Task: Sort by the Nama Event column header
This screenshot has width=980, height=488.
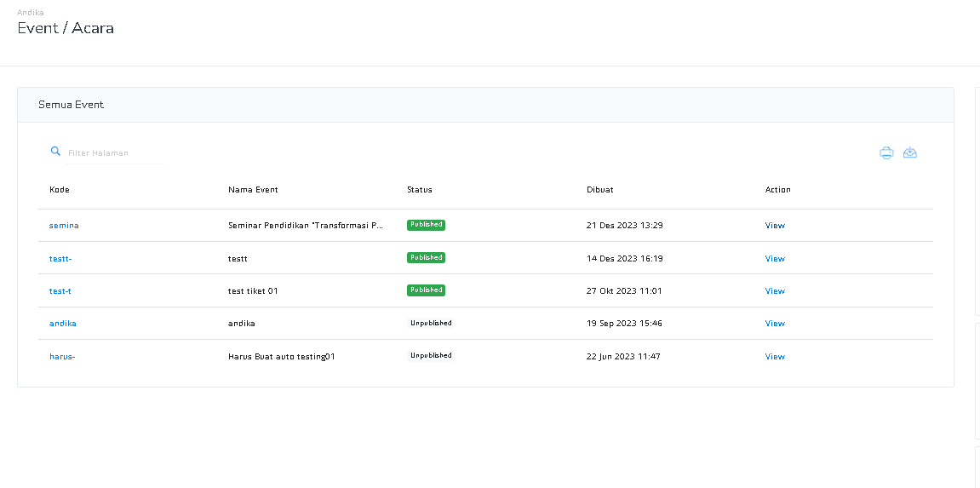Action: point(253,190)
